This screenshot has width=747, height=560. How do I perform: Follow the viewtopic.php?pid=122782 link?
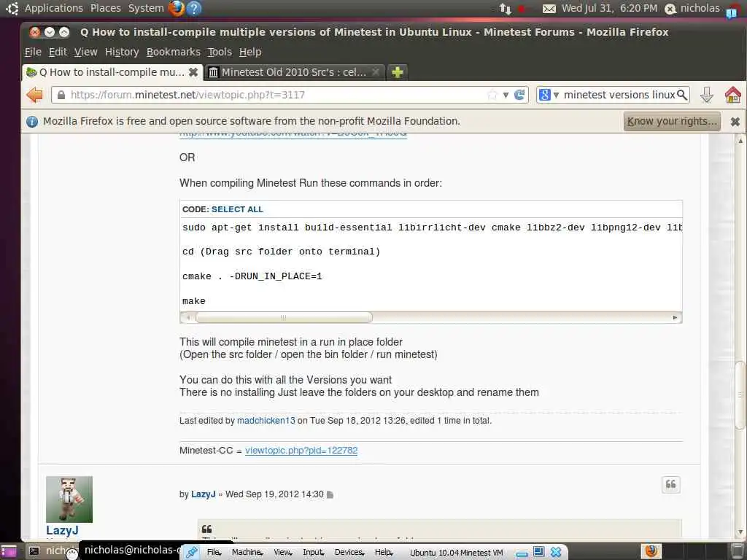[301, 451]
